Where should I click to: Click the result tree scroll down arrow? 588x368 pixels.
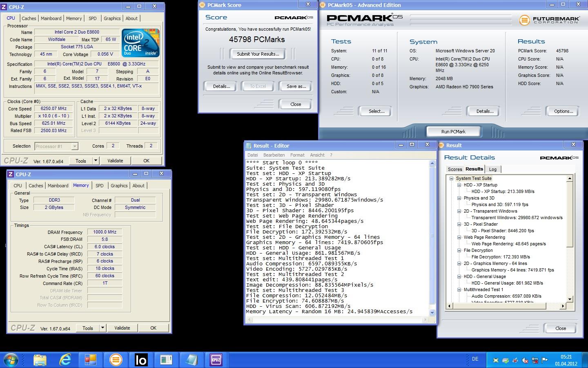click(570, 300)
